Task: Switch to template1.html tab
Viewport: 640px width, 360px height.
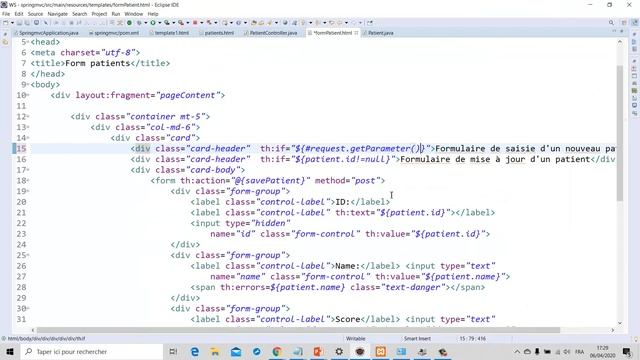Action: [x=169, y=33]
